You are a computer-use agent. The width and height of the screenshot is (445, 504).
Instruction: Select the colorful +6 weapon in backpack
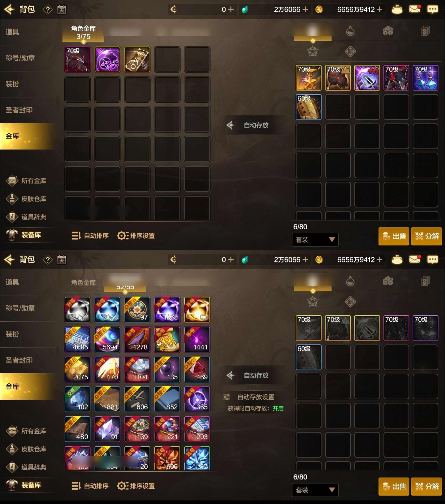click(x=367, y=78)
